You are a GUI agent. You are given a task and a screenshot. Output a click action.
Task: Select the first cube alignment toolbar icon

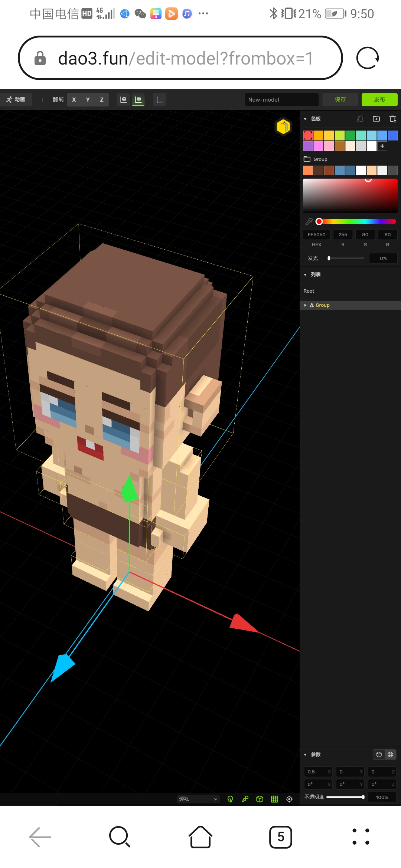click(123, 99)
